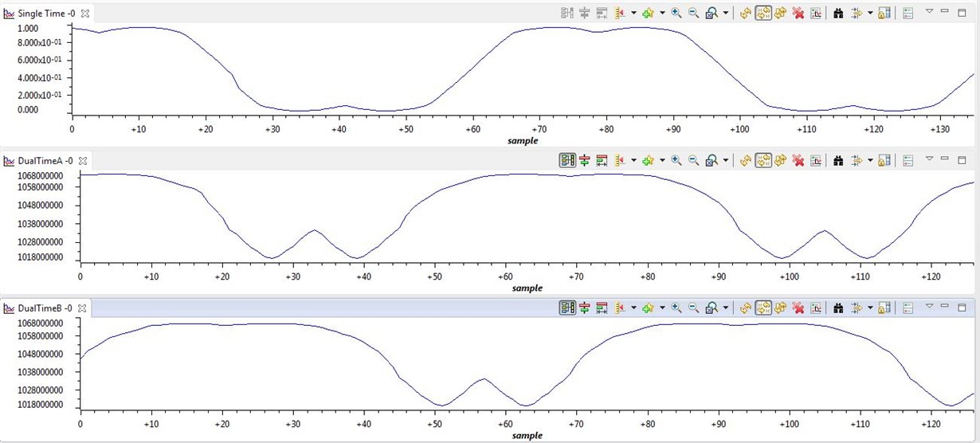Maximize the DualTimeB panel
The width and height of the screenshot is (980, 443).
tap(962, 307)
